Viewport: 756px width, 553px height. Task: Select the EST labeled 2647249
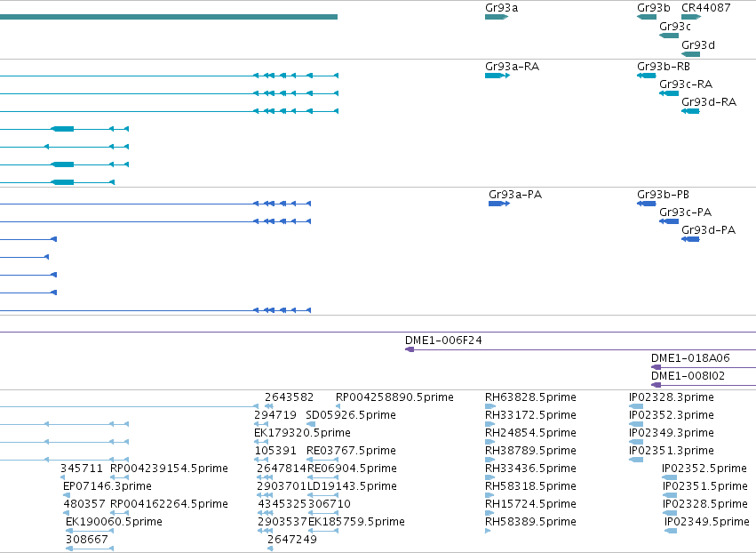pyautogui.click(x=292, y=540)
